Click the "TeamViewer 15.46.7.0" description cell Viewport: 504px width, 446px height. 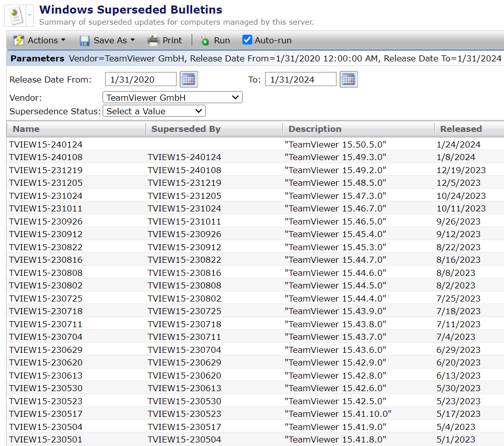pos(335,208)
